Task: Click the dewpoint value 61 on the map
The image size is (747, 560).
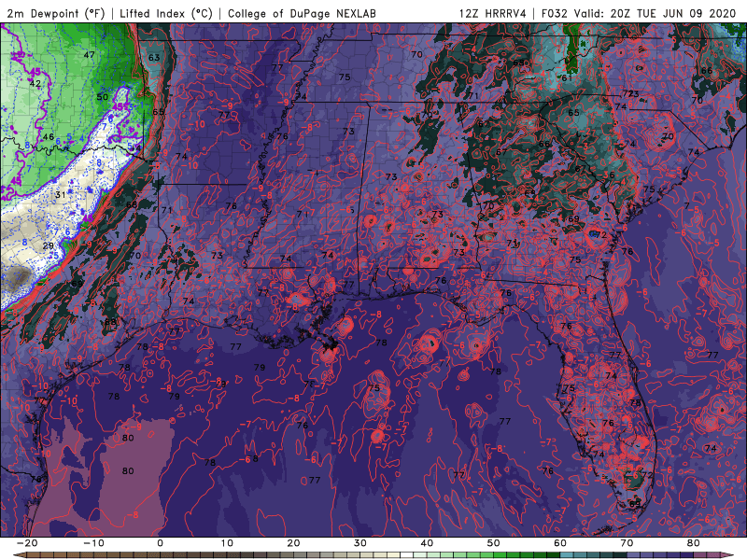Action: tap(567, 77)
